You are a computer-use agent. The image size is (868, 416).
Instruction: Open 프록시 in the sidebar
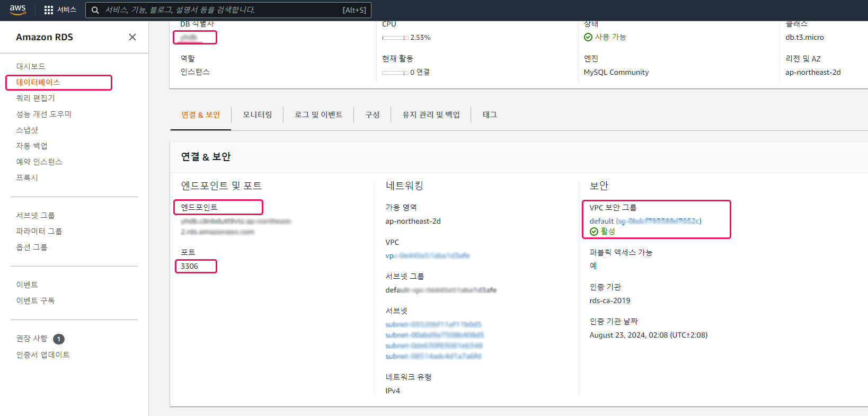click(x=27, y=178)
